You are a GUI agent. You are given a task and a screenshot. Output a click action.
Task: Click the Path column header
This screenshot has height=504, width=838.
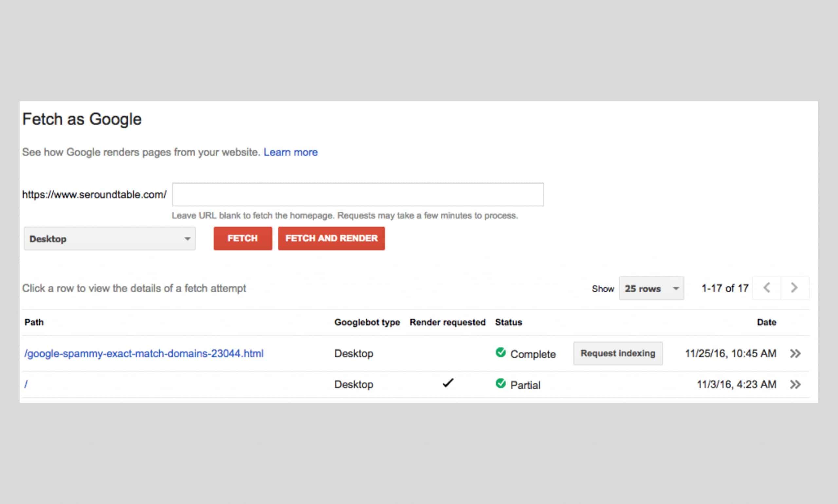coord(34,322)
